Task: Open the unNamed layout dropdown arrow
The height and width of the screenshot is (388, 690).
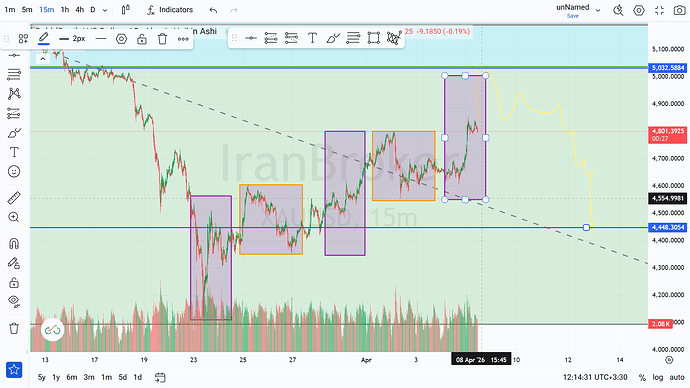Action: [598, 10]
